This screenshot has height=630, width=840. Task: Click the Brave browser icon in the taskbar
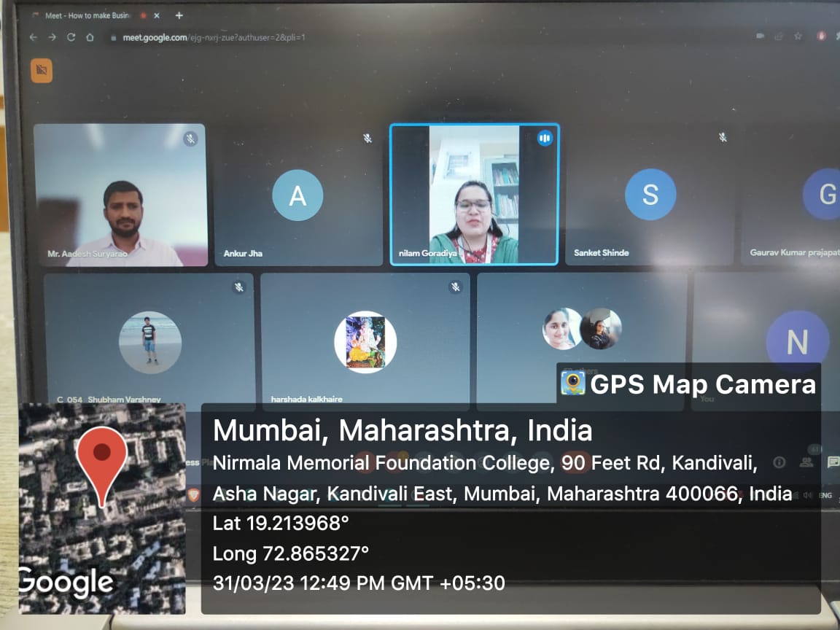point(193,494)
